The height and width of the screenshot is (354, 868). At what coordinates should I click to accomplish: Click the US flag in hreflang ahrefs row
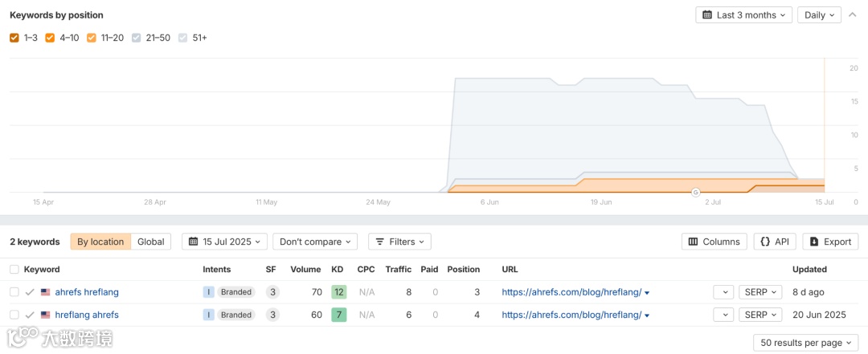coord(45,315)
